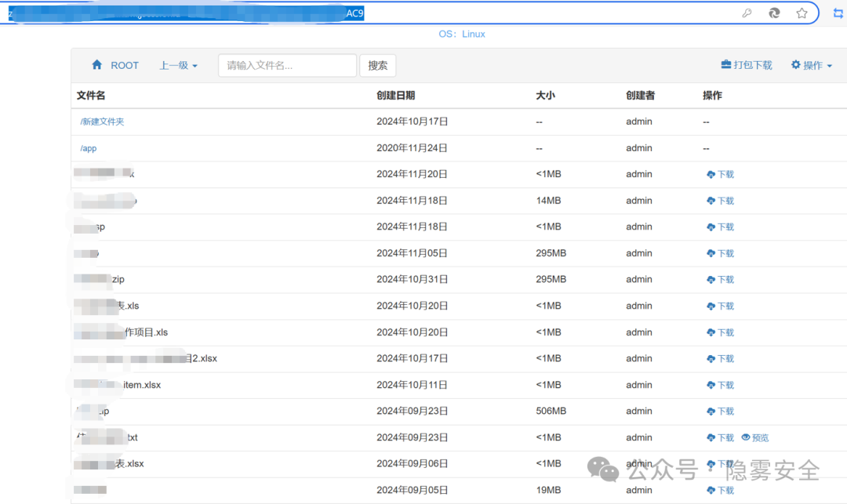Download the 表.xls file
Image resolution: width=847 pixels, height=504 pixels.
tap(720, 306)
